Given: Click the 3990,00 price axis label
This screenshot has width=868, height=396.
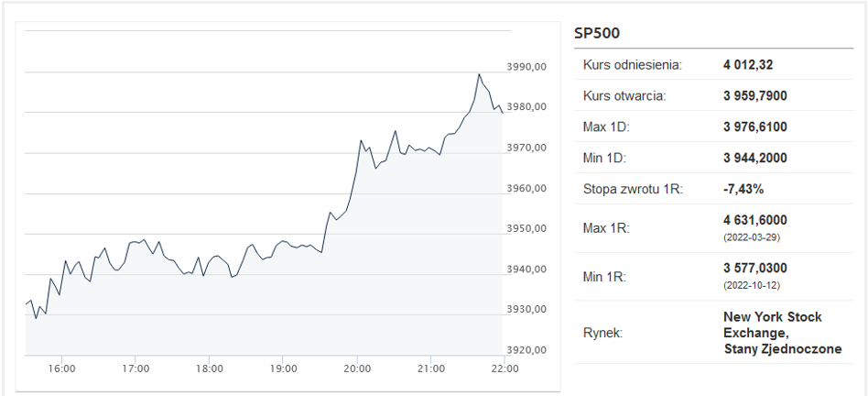Looking at the screenshot, I should pos(527,67).
